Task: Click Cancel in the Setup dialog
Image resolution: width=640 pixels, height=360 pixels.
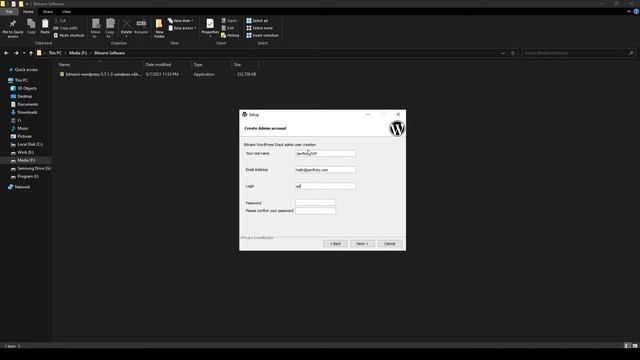Action: [x=390, y=244]
